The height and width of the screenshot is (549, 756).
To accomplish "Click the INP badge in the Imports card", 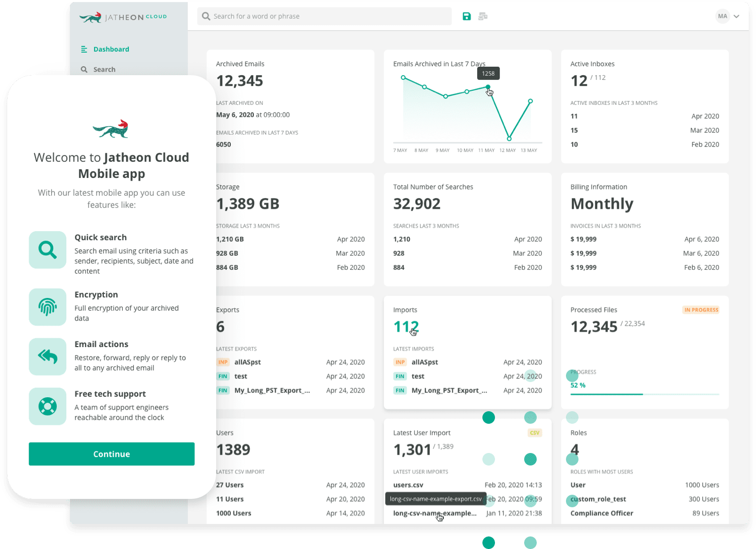I will tap(400, 362).
